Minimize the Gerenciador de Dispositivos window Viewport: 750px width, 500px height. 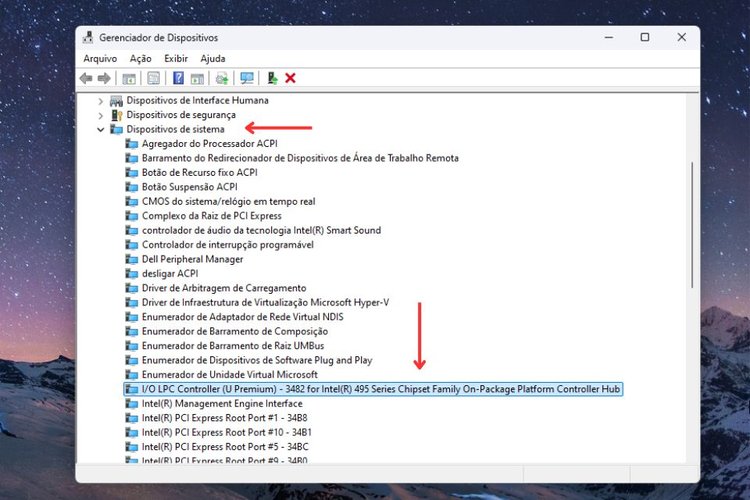(x=609, y=37)
